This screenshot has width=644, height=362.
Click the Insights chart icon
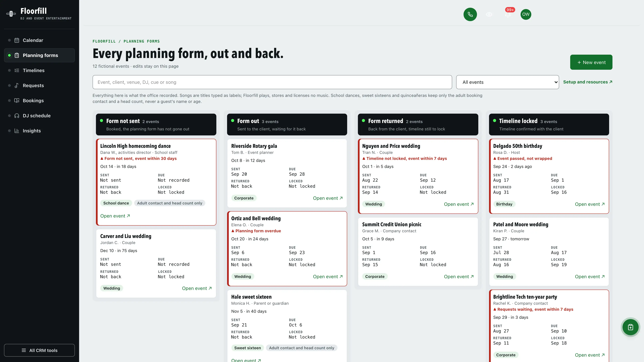click(17, 131)
